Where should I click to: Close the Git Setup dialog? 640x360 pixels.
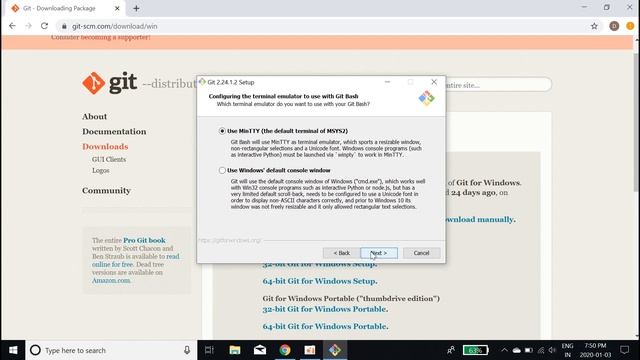coord(434,82)
